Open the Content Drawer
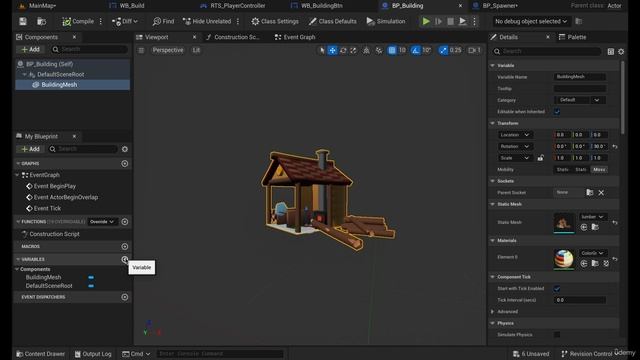 40,354
